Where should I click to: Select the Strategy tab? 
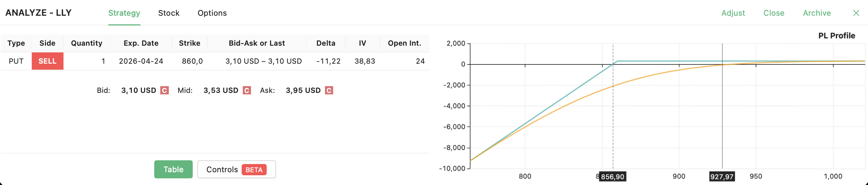[x=124, y=13]
